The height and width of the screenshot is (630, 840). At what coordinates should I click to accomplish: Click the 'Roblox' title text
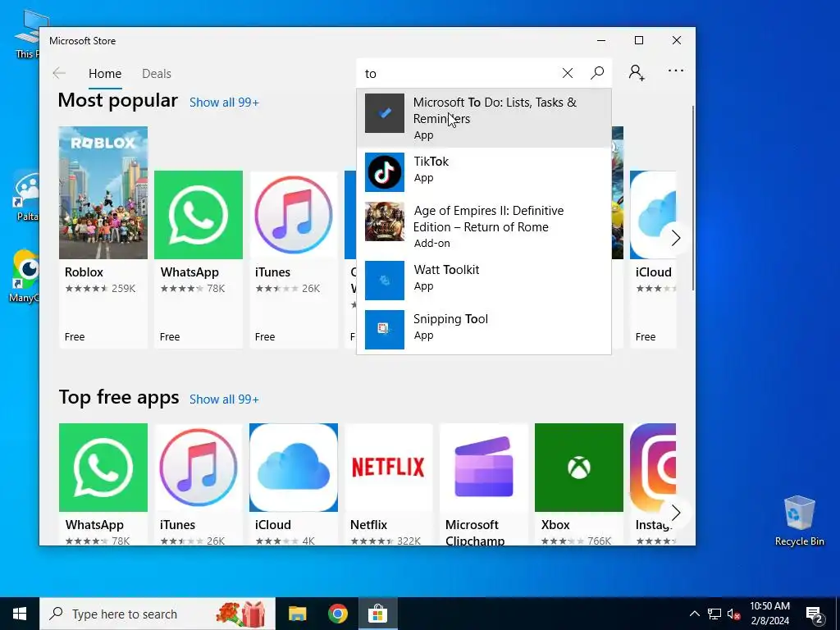click(x=84, y=272)
